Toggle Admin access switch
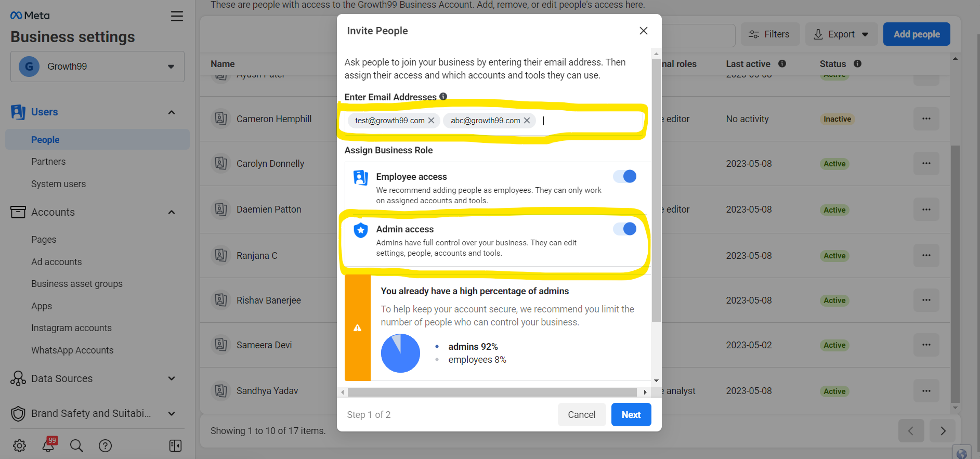This screenshot has height=459, width=980. tap(625, 229)
